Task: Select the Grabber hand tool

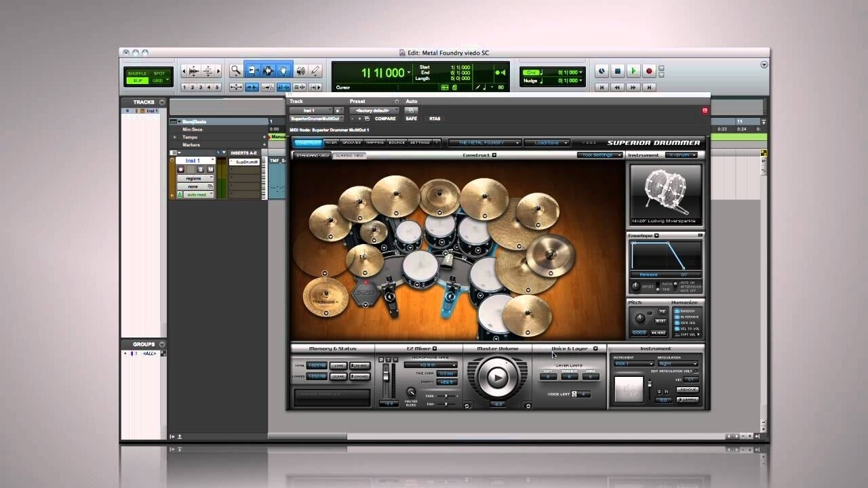Action: click(283, 70)
